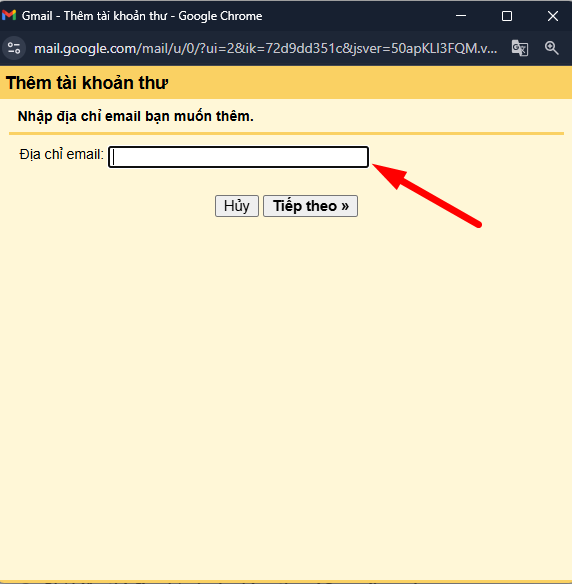Minimize the Add mail account window
The image size is (572, 584).
click(x=461, y=16)
